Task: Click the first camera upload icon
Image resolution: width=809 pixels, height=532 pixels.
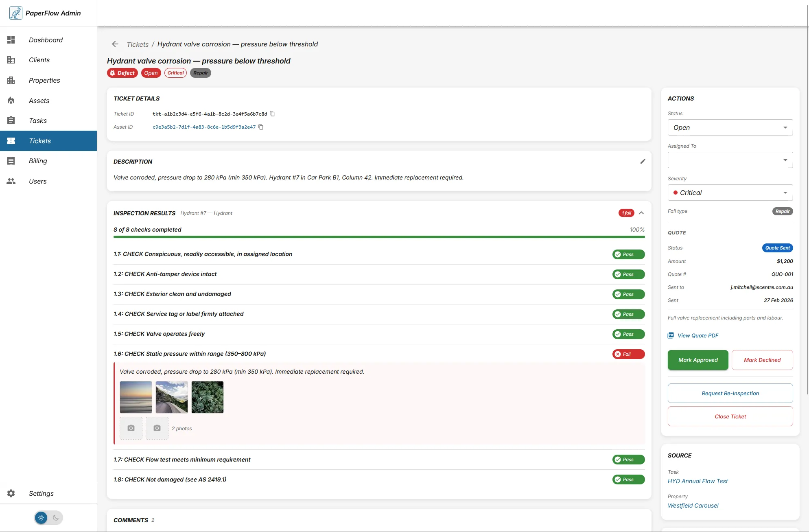Action: coord(131,428)
